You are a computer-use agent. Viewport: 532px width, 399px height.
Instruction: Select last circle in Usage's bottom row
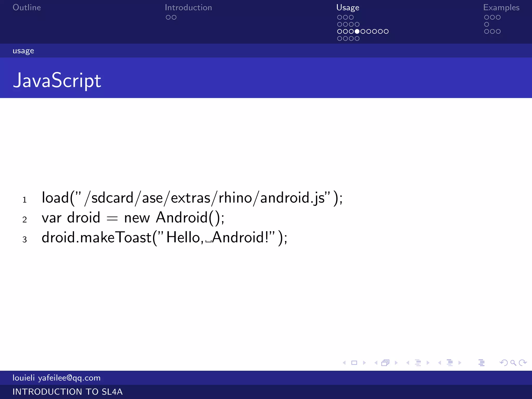coord(357,38)
